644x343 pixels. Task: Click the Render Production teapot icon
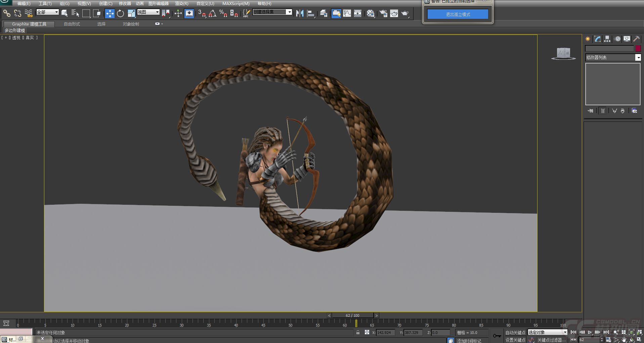tap(405, 13)
